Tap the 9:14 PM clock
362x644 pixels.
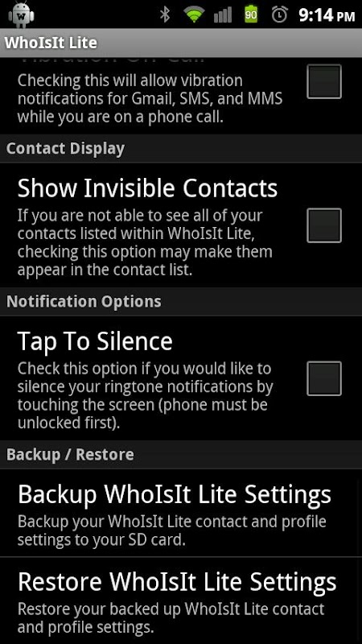click(x=327, y=15)
